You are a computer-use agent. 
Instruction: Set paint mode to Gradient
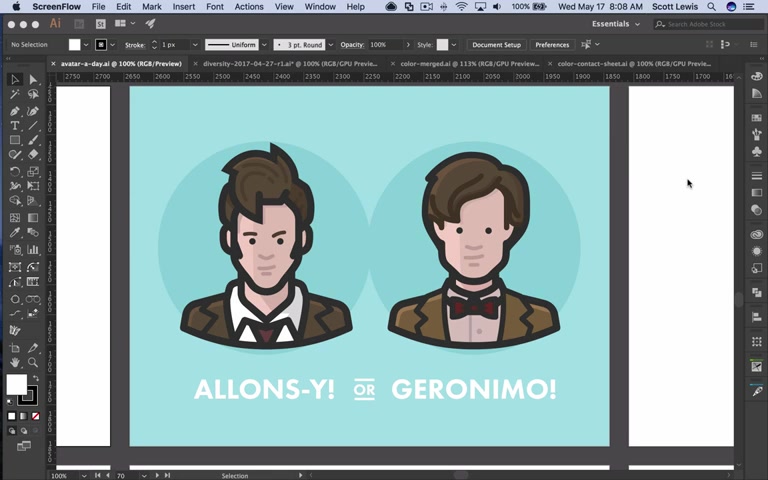pyautogui.click(x=24, y=416)
